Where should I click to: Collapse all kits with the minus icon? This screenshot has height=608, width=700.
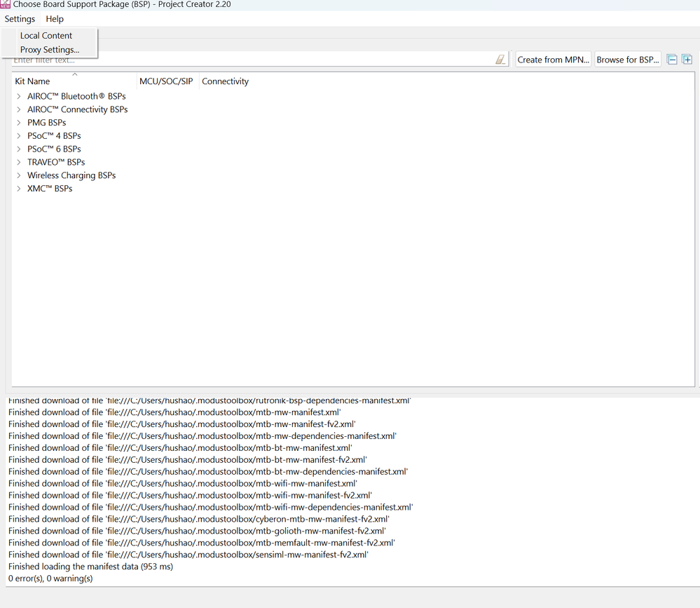(x=672, y=59)
